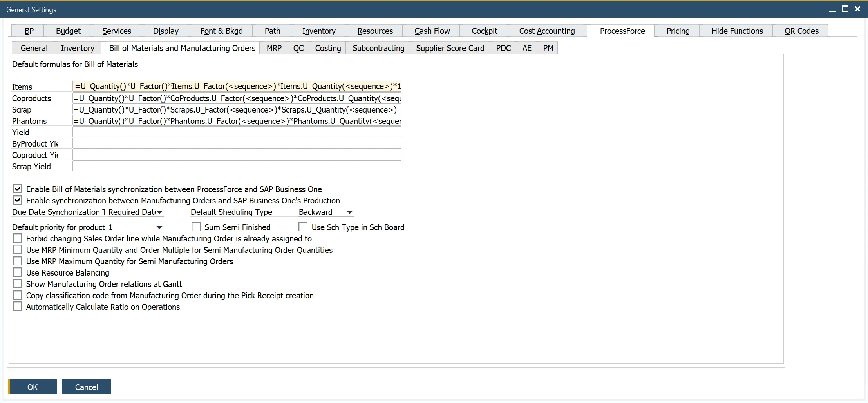
Task: Open the QC tab
Action: coord(298,48)
